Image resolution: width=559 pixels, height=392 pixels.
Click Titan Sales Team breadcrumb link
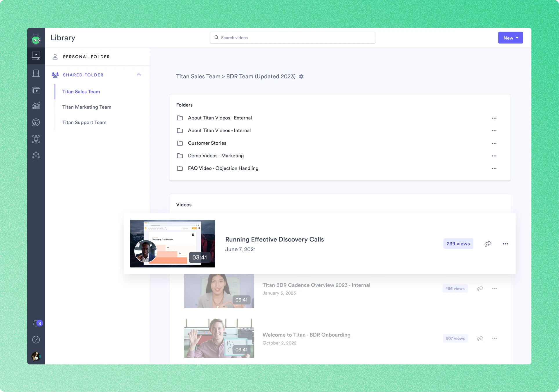(x=198, y=76)
